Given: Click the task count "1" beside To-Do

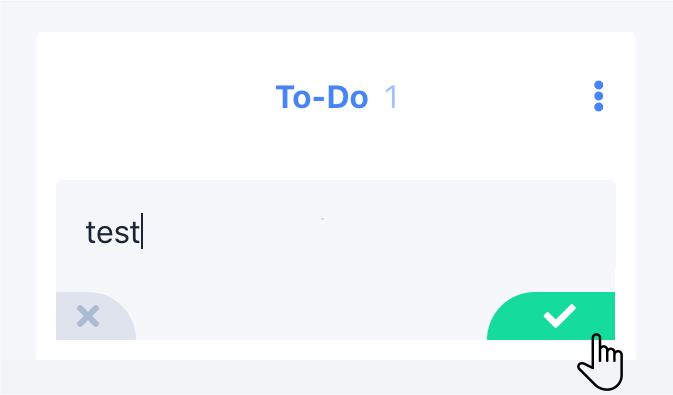Looking at the screenshot, I should 391,97.
